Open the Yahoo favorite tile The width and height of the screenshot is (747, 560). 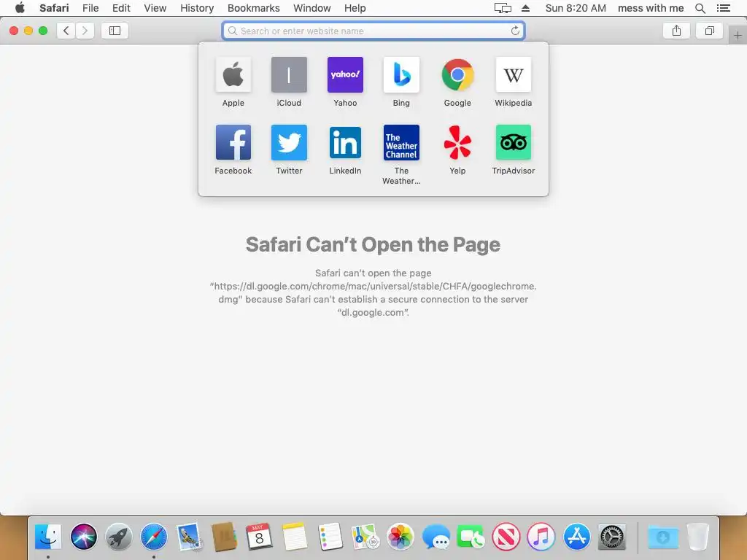point(345,75)
